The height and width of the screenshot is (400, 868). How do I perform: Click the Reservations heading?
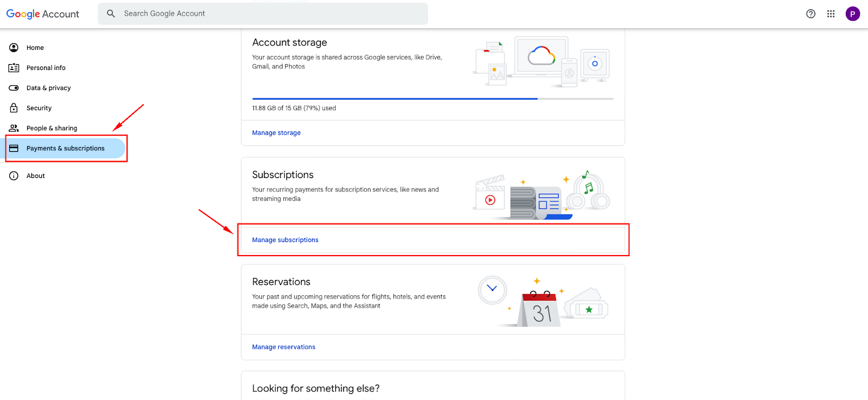click(281, 282)
